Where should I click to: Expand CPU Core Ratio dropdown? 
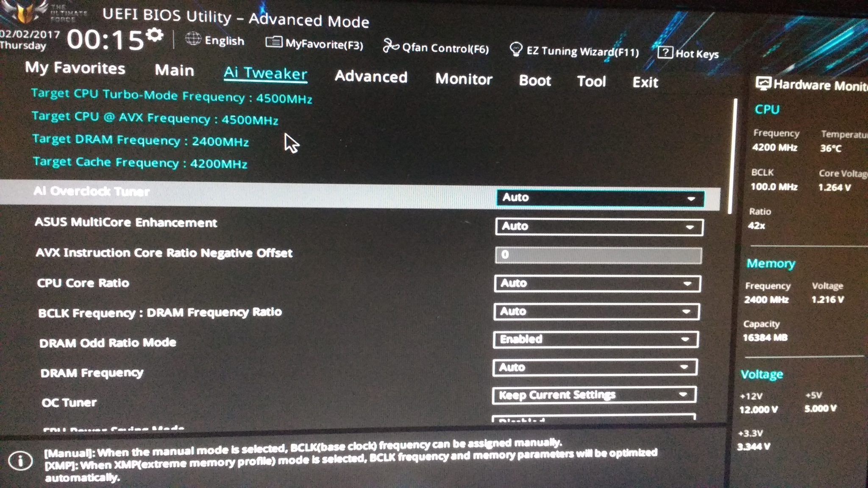[x=597, y=283]
